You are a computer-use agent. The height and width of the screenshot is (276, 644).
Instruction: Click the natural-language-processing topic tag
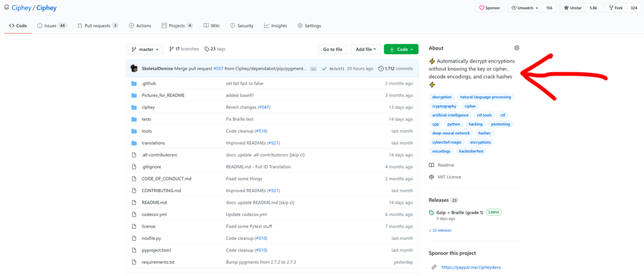[486, 97]
